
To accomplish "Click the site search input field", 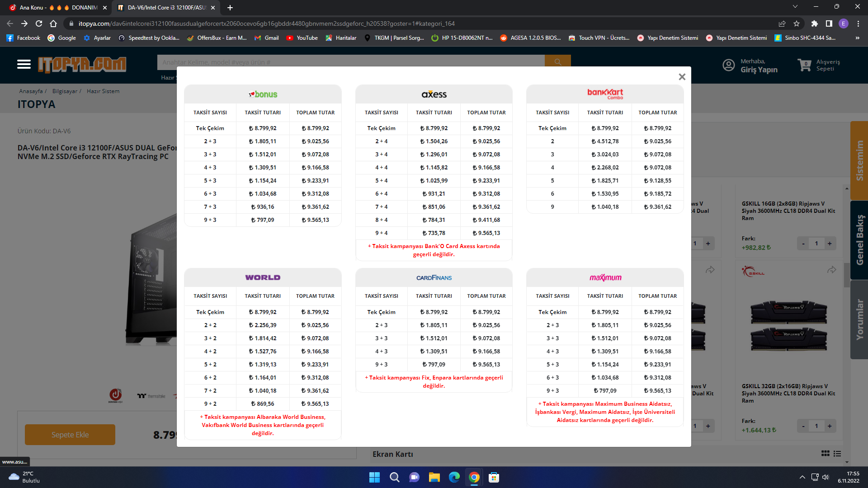I will tap(351, 62).
